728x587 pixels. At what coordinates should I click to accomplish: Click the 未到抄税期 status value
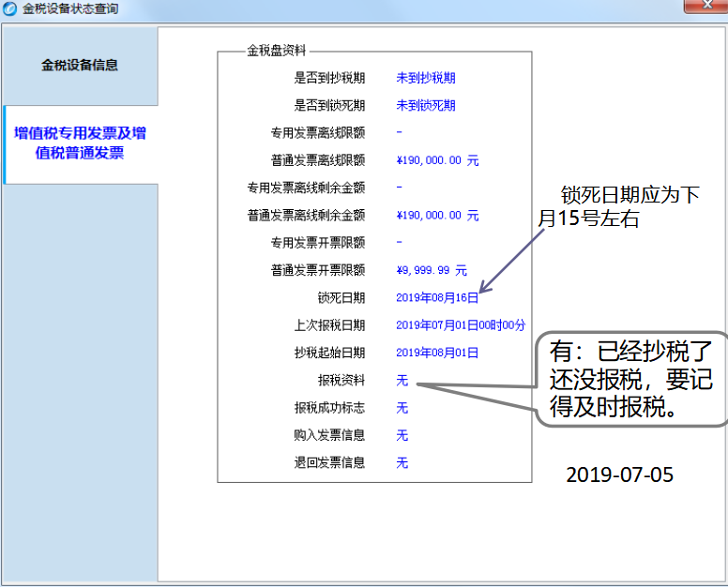[x=426, y=78]
